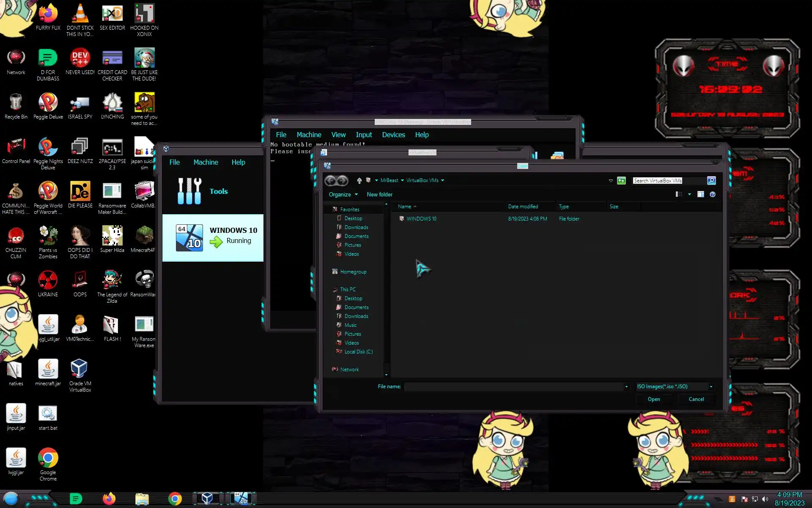The width and height of the screenshot is (812, 508).
Task: Open the Devices menu in VM window
Action: coord(393,135)
